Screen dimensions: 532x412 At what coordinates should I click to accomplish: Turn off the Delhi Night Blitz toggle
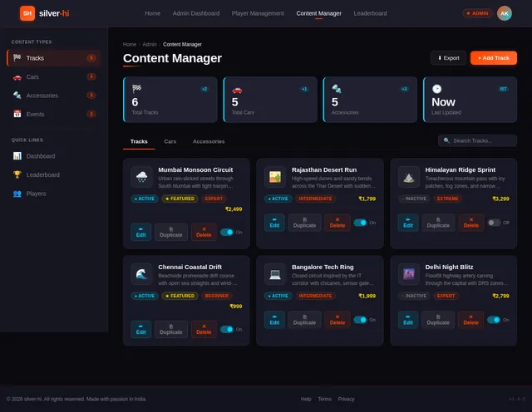[494, 320]
